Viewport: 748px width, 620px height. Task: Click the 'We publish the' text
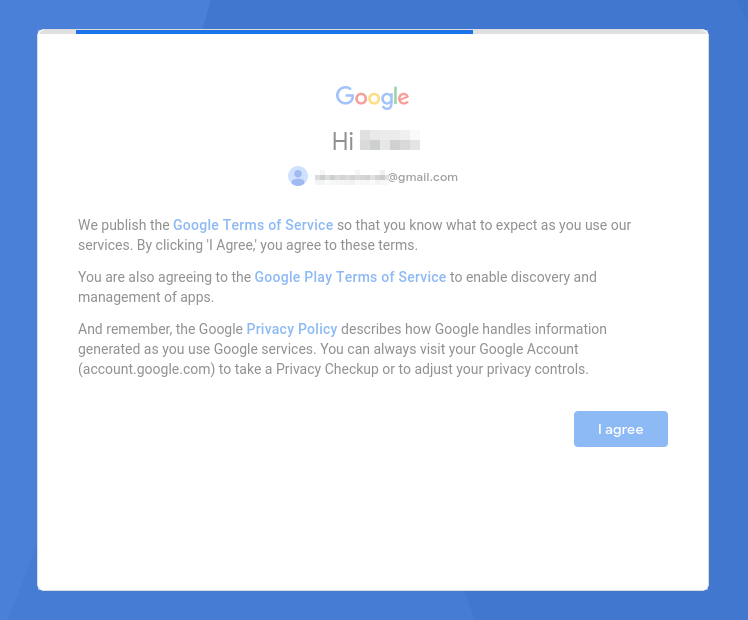point(124,225)
